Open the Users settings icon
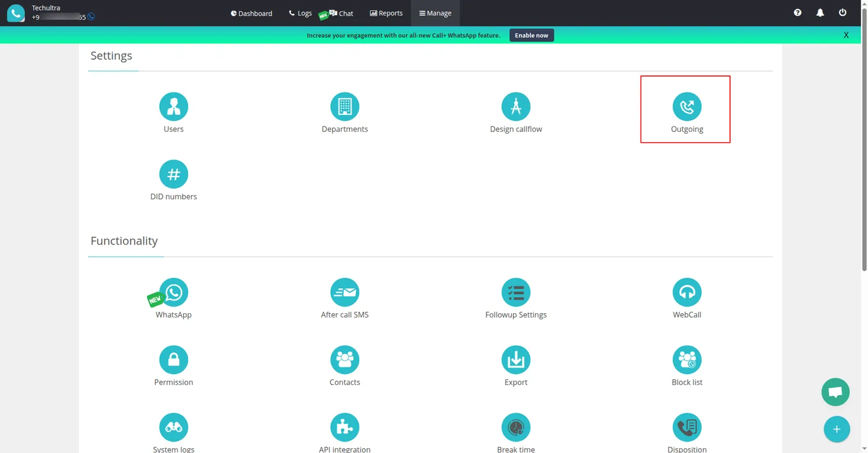Screen dimensions: 868x453 coord(174,107)
